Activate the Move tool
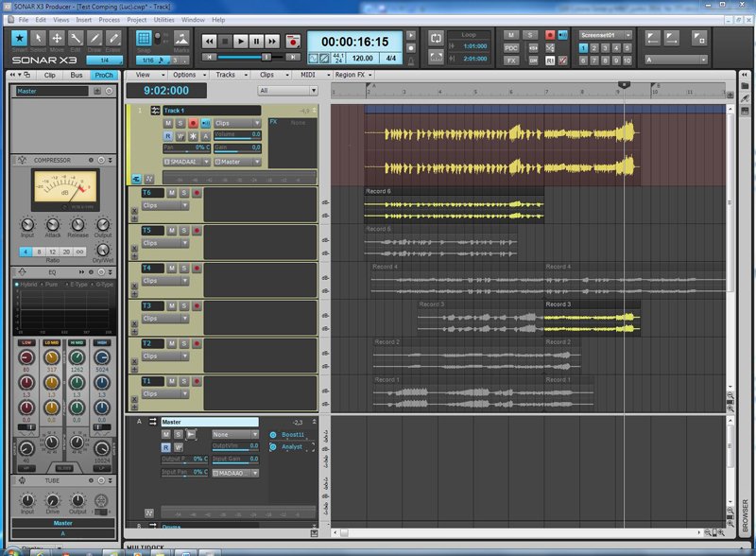 point(57,38)
